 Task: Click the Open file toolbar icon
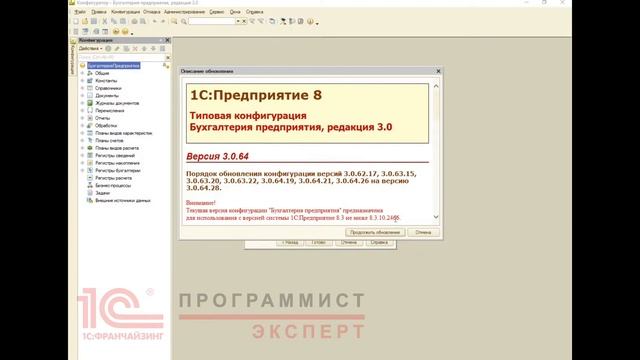(85, 21)
